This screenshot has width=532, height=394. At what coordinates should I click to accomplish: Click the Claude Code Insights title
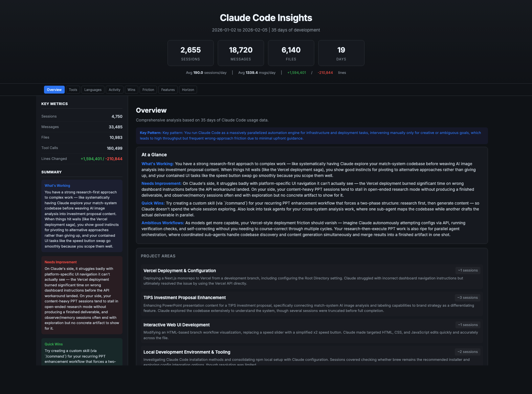pos(266,18)
